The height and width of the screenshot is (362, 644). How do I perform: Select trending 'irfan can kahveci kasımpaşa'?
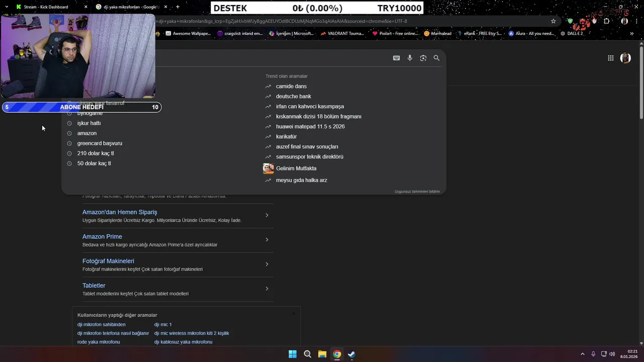coord(309,107)
